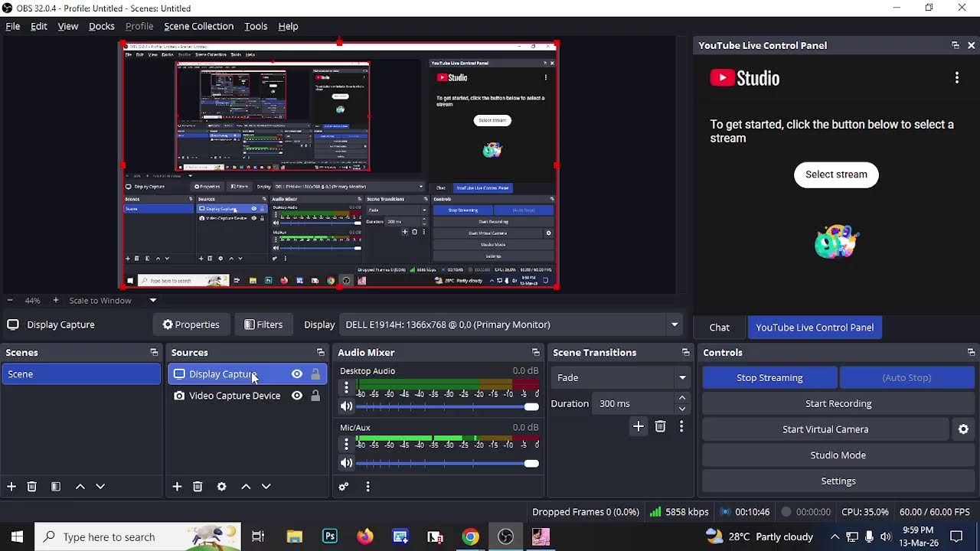
Task: Open the Scene Collection menu
Action: 199,26
